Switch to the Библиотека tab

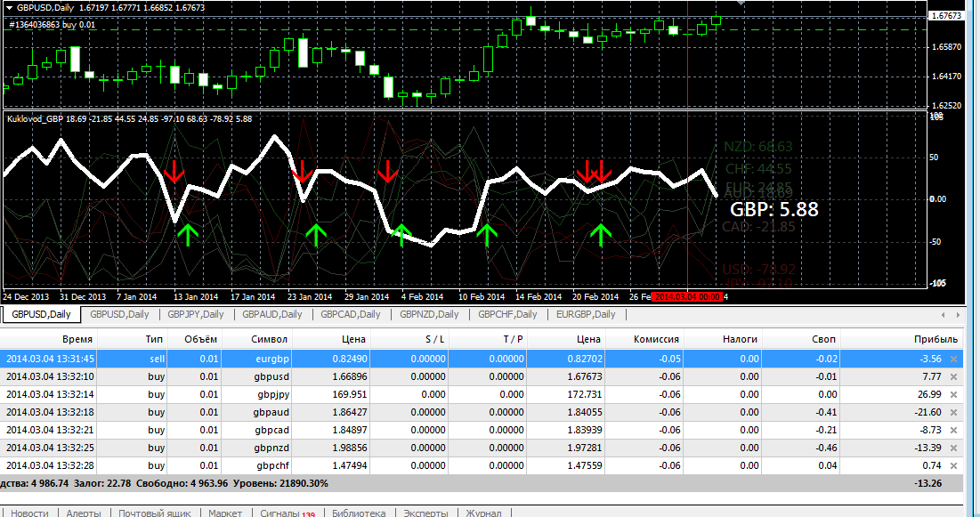tap(359, 513)
